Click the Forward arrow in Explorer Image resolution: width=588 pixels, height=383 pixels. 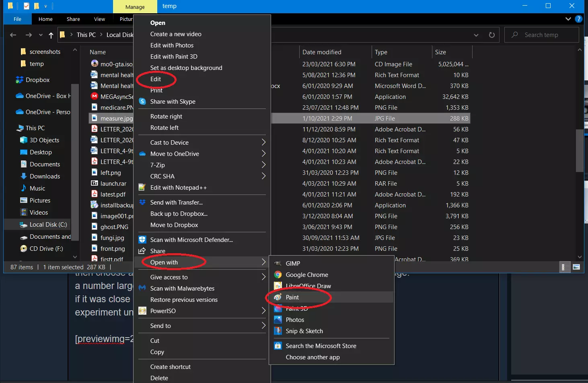[x=29, y=35]
